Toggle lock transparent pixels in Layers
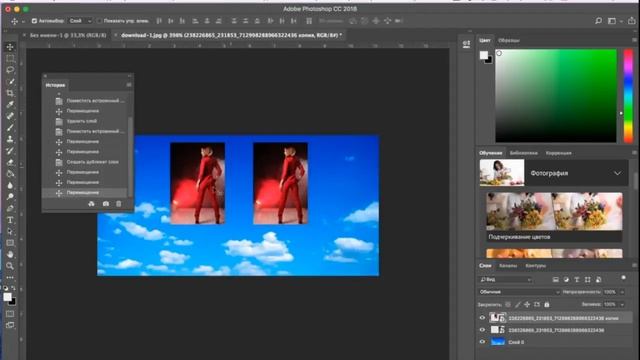This screenshot has height=360, width=640. pyautogui.click(x=508, y=304)
